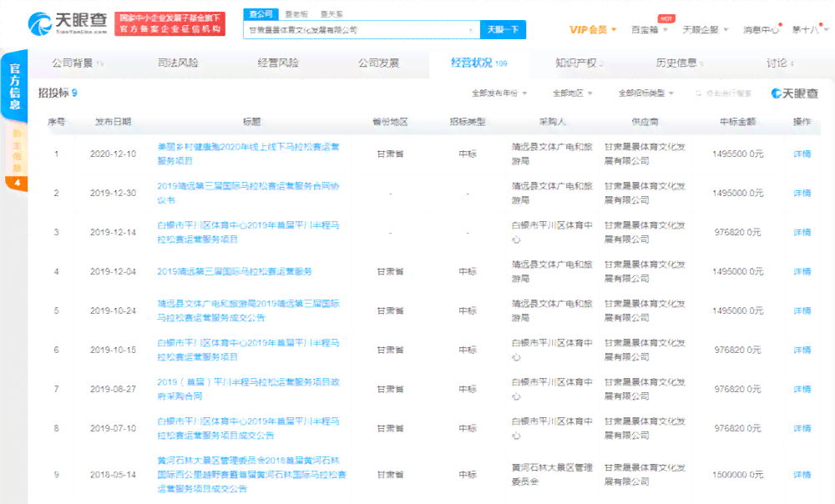Click 详情 for row 7 dated 2019-08-27
This screenshot has width=835, height=504.
click(x=802, y=389)
